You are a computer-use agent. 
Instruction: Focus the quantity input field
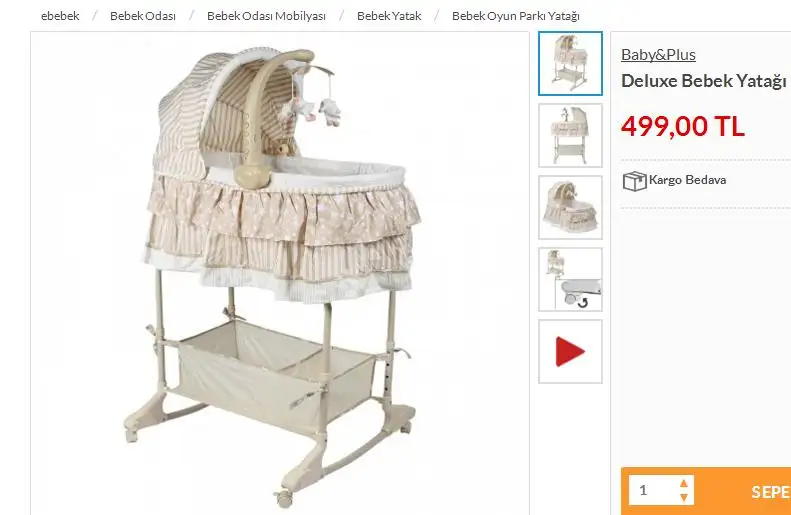click(653, 490)
